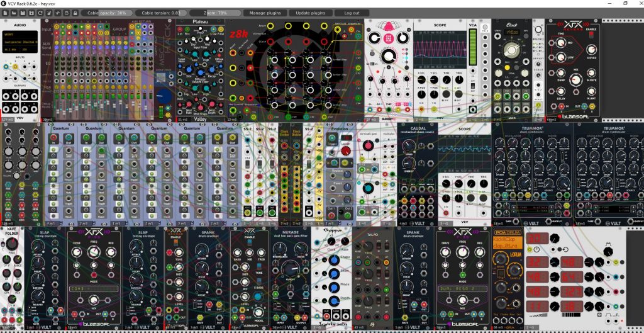
Task: Click SPEED knob on Caudal module
Action: click(x=408, y=145)
